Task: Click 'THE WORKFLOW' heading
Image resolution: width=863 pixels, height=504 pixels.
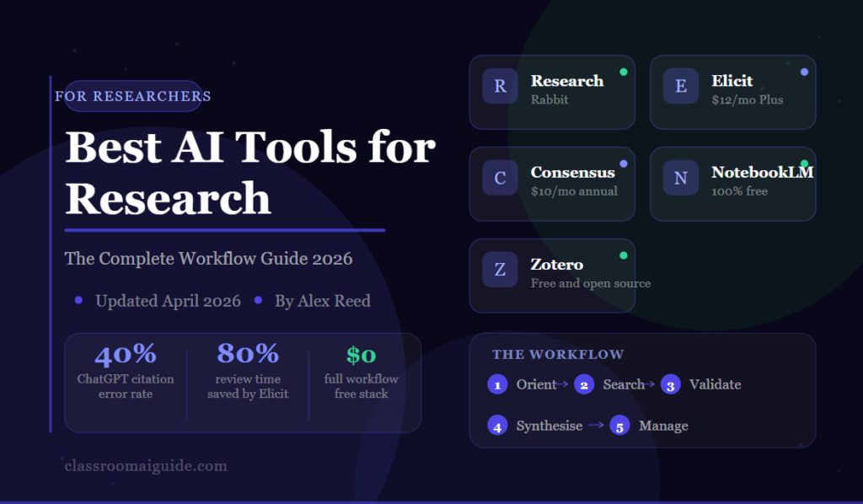Action: pyautogui.click(x=558, y=354)
